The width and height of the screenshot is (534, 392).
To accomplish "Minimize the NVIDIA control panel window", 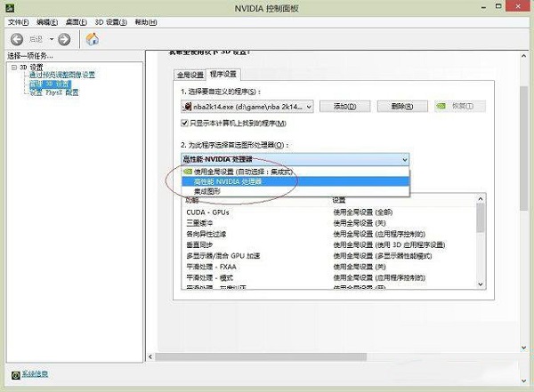I will pyautogui.click(x=483, y=7).
